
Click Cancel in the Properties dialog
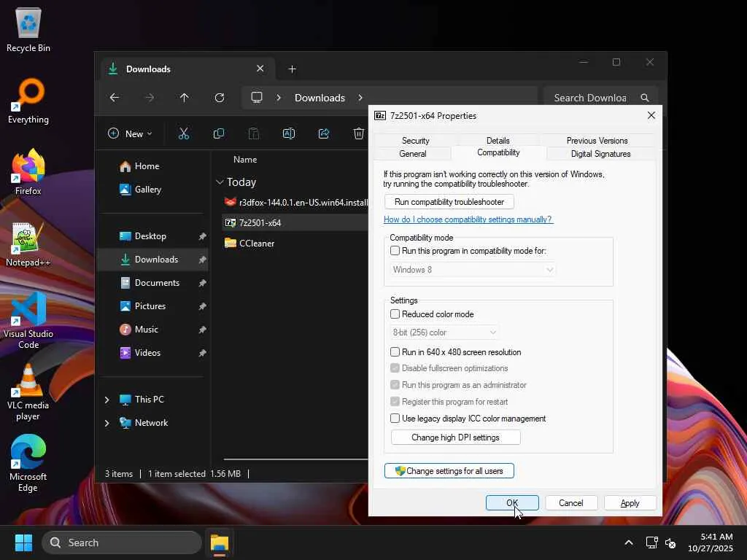[570, 503]
